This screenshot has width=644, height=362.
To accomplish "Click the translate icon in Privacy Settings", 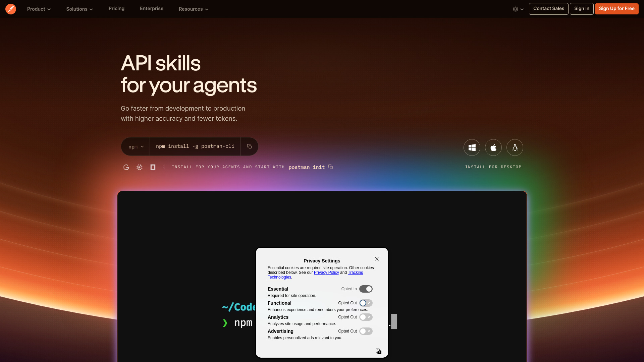I will (378, 351).
